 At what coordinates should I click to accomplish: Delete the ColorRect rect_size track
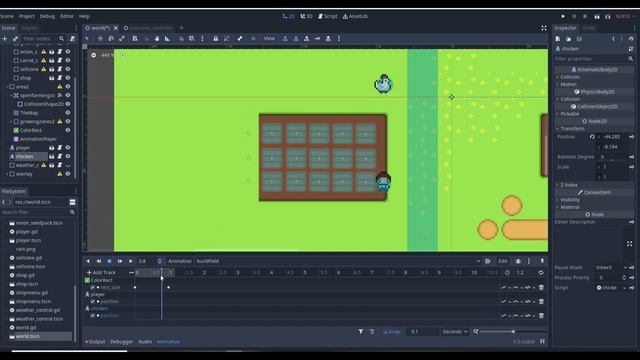pyautogui.click(x=541, y=287)
